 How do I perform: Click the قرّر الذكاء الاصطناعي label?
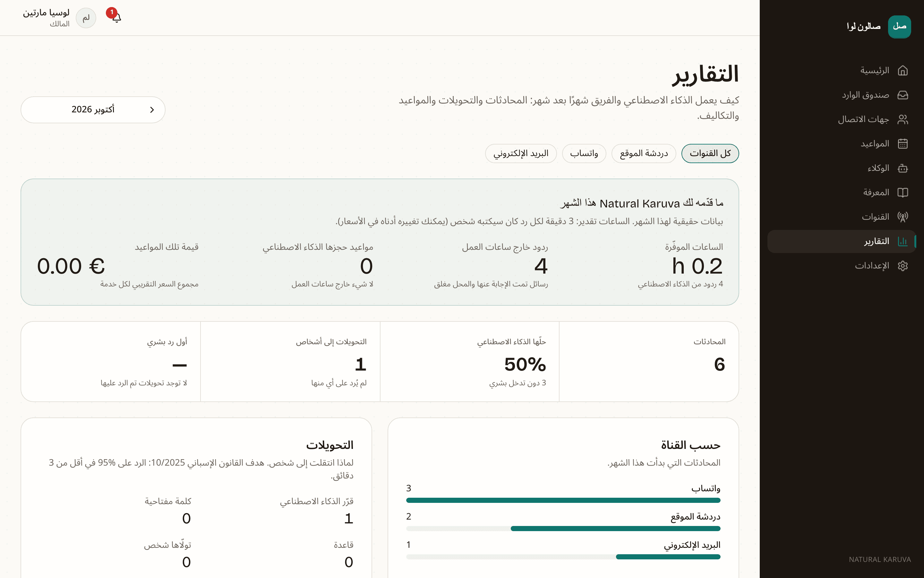pyautogui.click(x=317, y=502)
